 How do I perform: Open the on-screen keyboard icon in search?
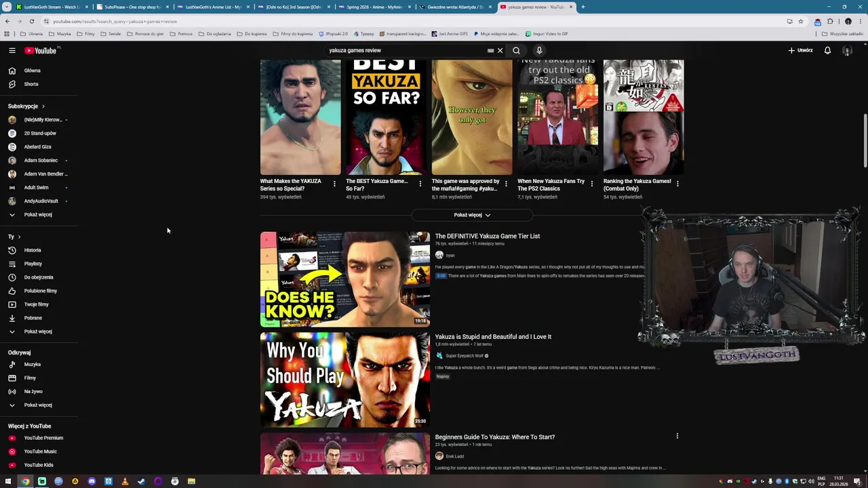point(490,50)
